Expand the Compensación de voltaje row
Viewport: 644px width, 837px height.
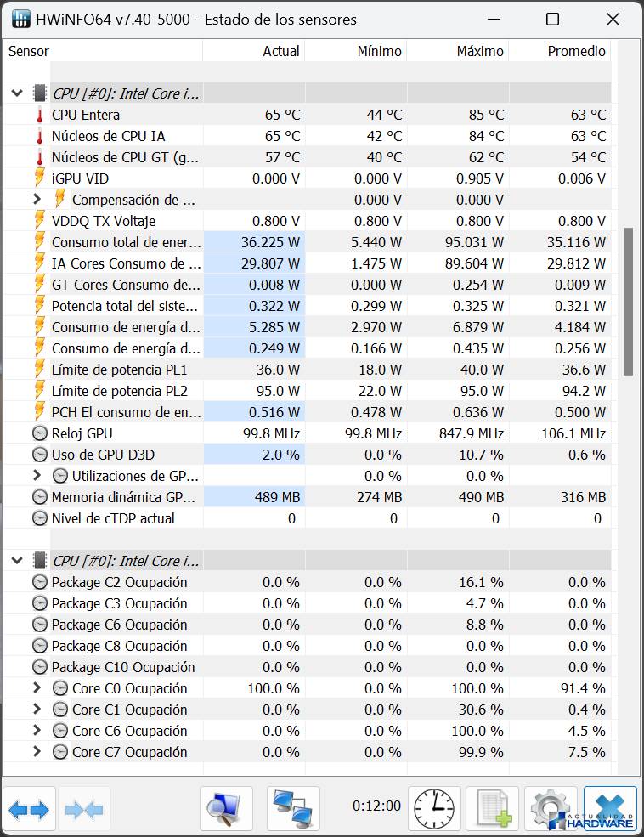point(37,200)
